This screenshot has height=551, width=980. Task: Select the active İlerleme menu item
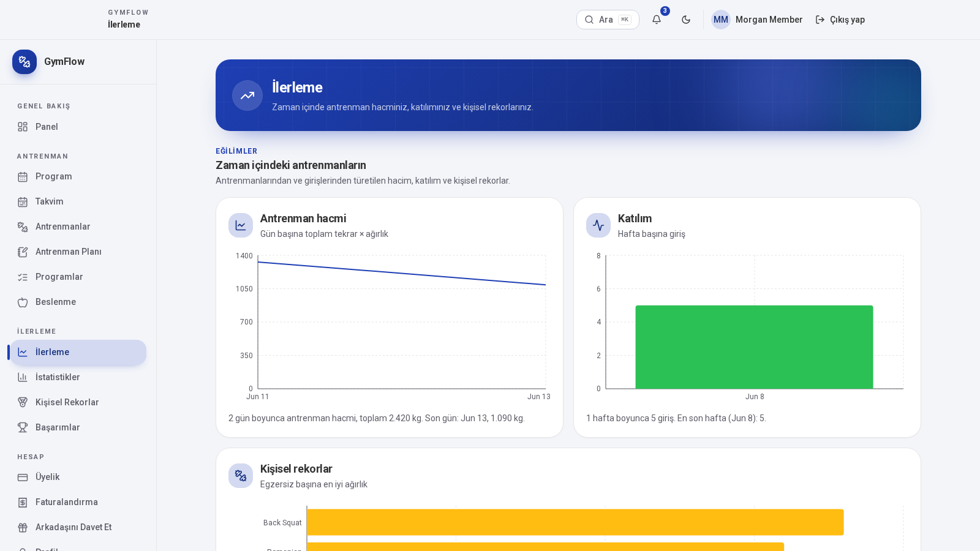tap(78, 352)
